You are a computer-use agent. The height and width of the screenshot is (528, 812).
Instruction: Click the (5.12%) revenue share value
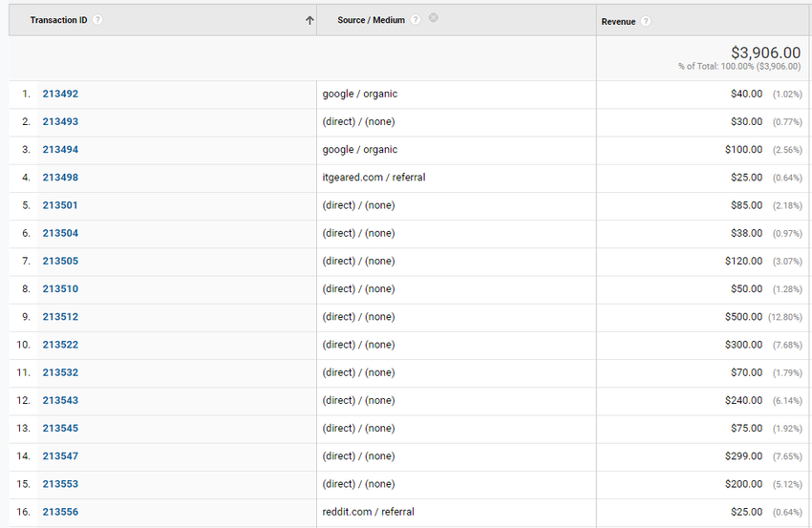point(787,484)
